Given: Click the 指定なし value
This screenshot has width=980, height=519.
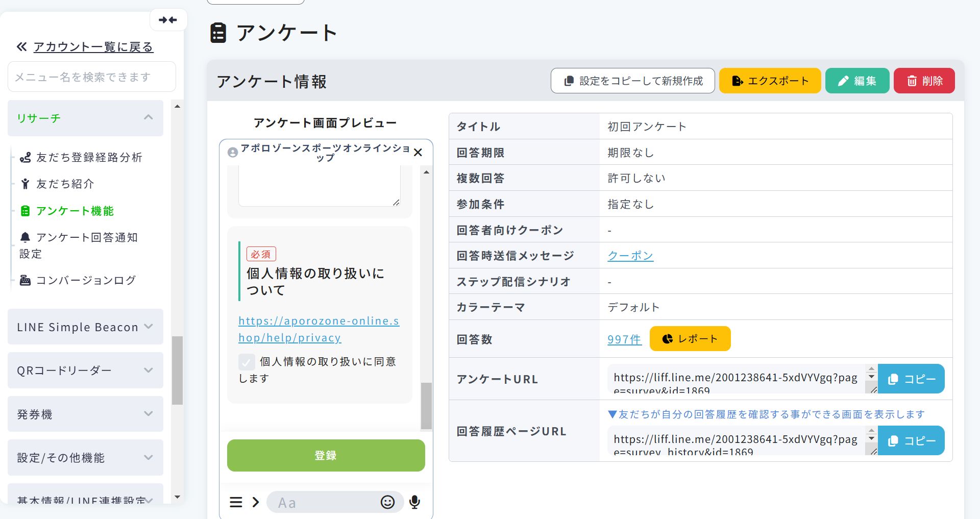Looking at the screenshot, I should (x=630, y=204).
